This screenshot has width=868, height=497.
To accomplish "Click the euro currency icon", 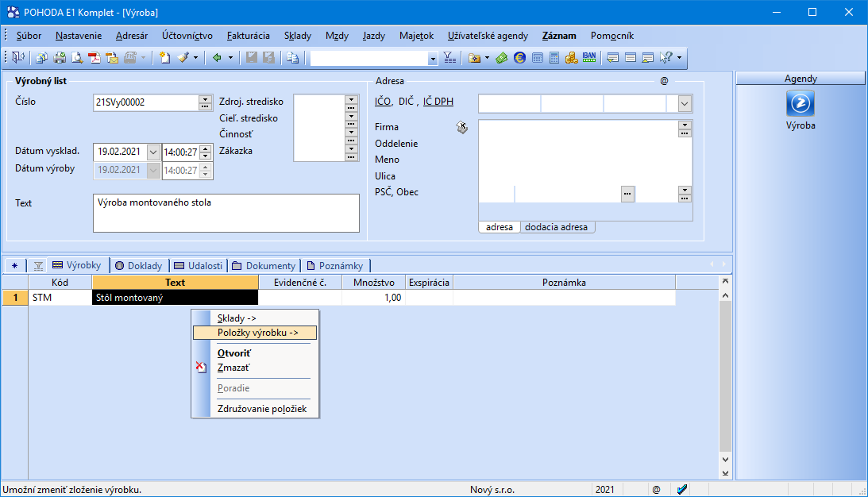I will click(x=519, y=58).
